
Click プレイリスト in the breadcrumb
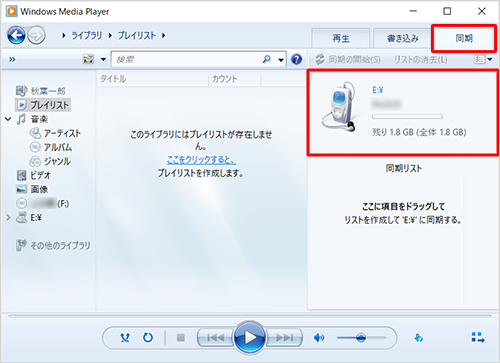coord(137,35)
